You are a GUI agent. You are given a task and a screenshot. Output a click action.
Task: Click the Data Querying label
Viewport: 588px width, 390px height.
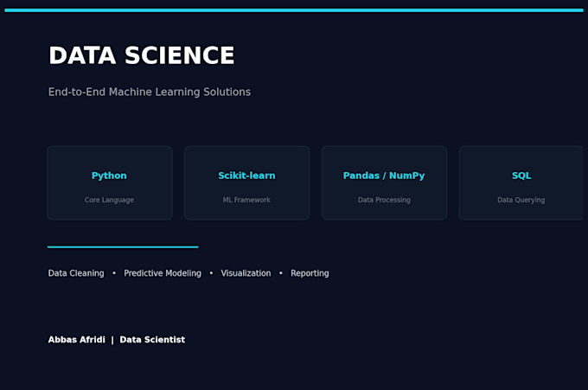pos(521,200)
